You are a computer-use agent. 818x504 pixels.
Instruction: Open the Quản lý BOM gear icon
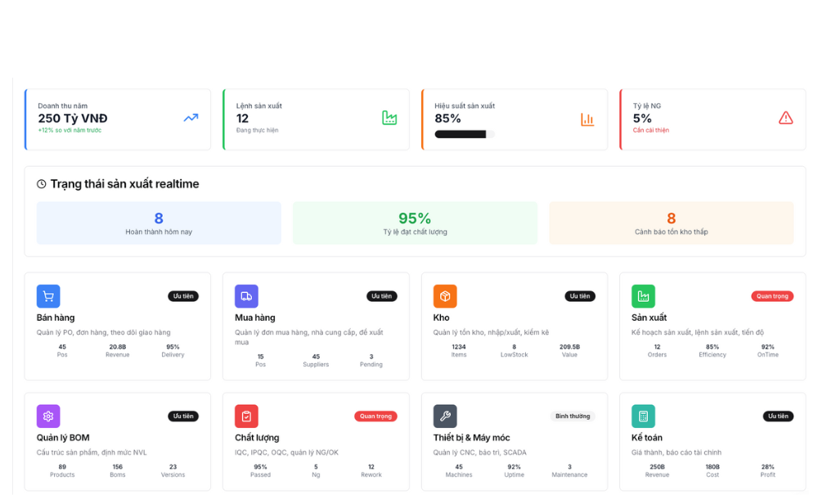point(48,416)
